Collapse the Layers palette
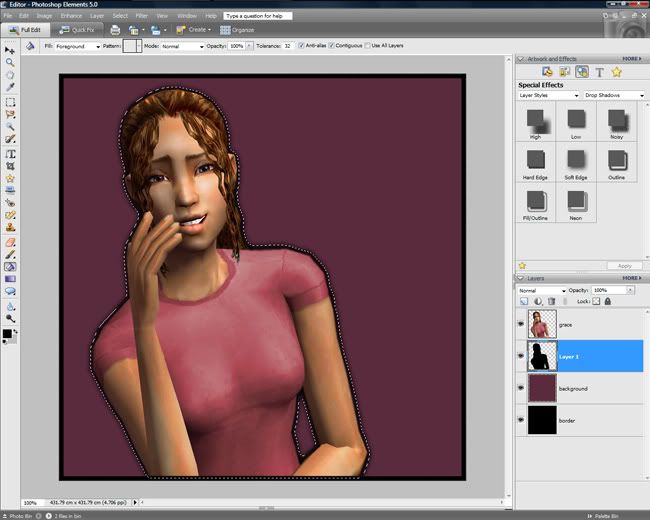Image resolution: width=650 pixels, height=520 pixels. click(521, 278)
